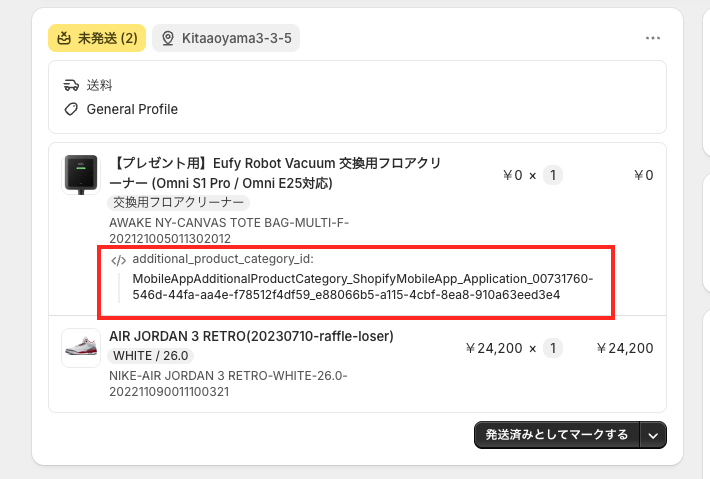The width and height of the screenshot is (710, 479).
Task: Click the tag icon beside General Profile
Action: 71,109
